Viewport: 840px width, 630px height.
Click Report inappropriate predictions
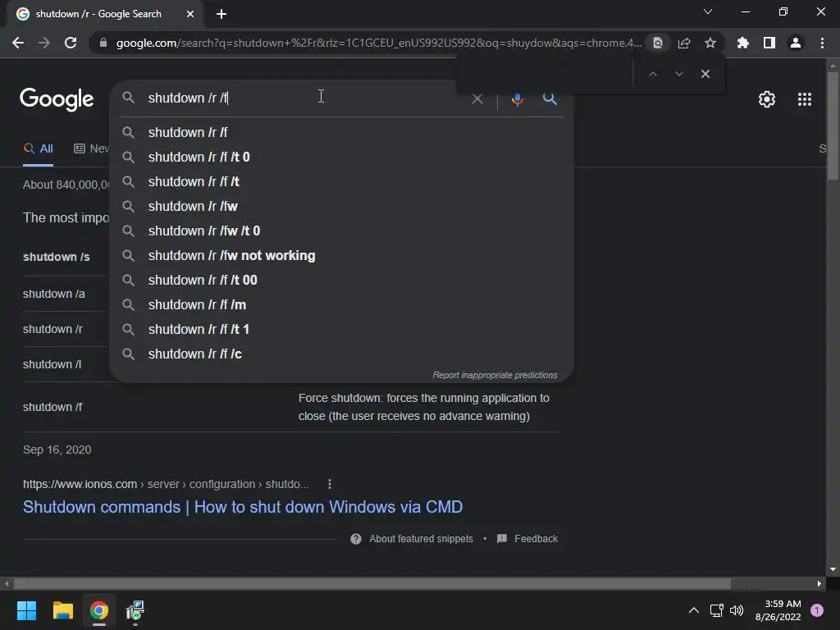(x=495, y=375)
